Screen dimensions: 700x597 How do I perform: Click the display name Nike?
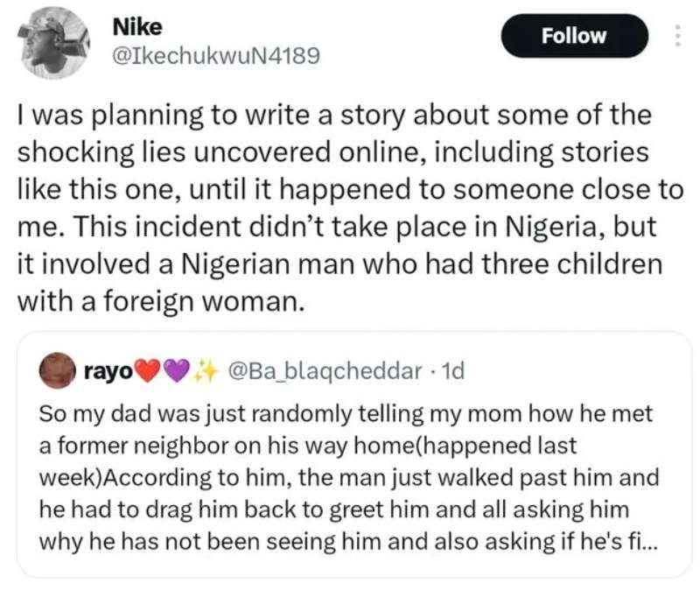coord(137,27)
